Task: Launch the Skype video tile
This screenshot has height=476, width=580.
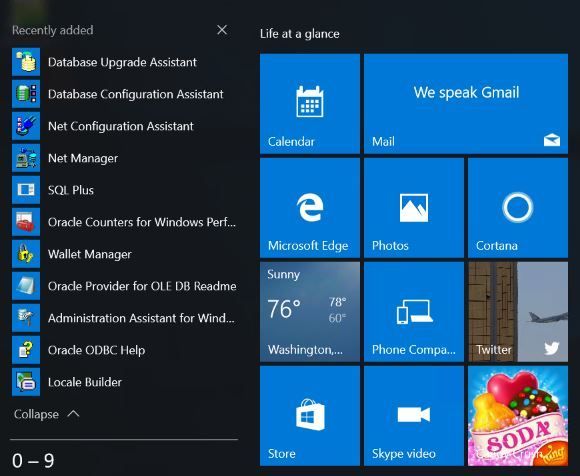Action: pos(414,416)
